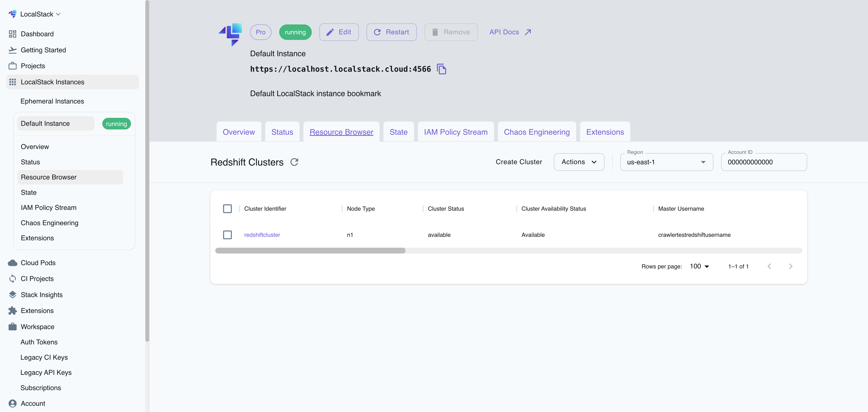
Task: Switch to the IAM Policy Stream tab
Action: [456, 132]
